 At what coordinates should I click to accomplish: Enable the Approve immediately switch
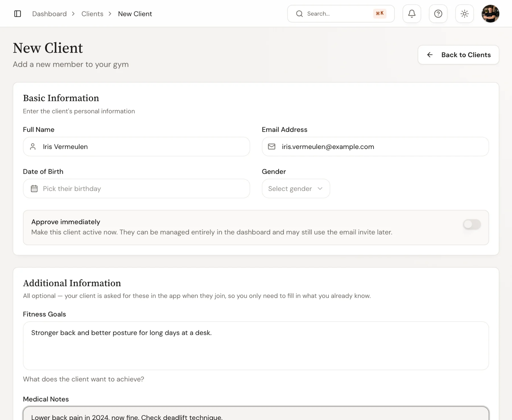click(x=472, y=224)
